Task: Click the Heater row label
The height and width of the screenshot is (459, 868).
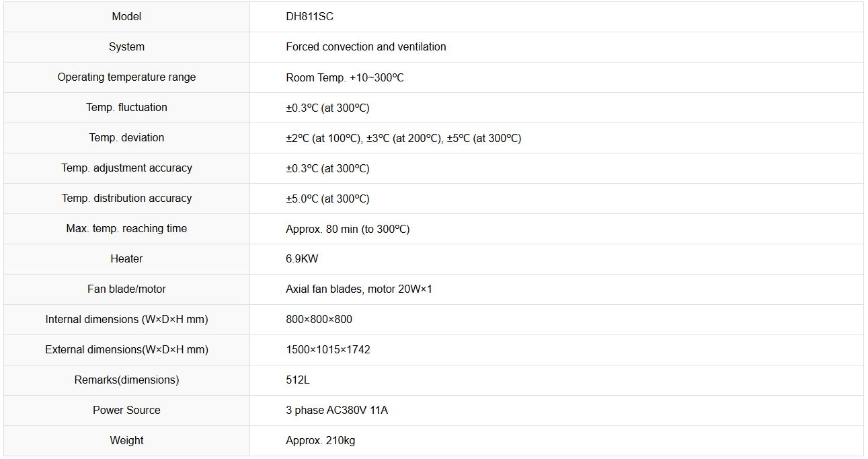Action: pyautogui.click(x=126, y=259)
